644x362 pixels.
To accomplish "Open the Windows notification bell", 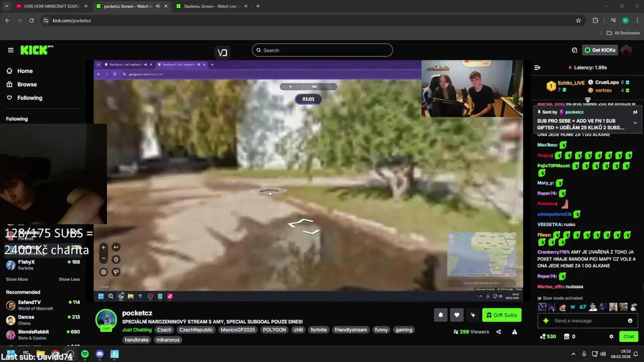I will (x=635, y=354).
